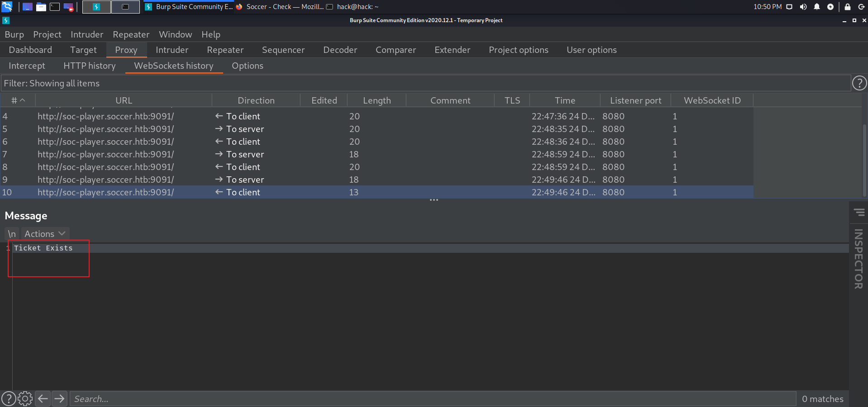This screenshot has width=868, height=407.
Task: Switch to the Dashboard tab
Action: click(x=30, y=50)
